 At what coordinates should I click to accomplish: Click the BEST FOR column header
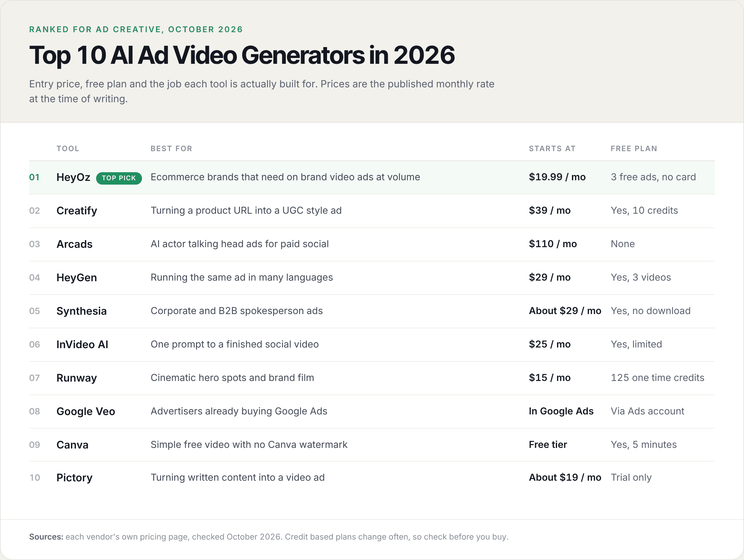[x=171, y=149]
